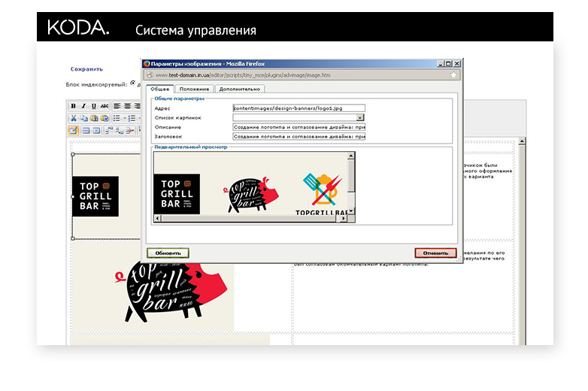This screenshot has height=391, width=588.
Task: Toggle italic formatting in the editor toolbar
Action: pos(83,106)
